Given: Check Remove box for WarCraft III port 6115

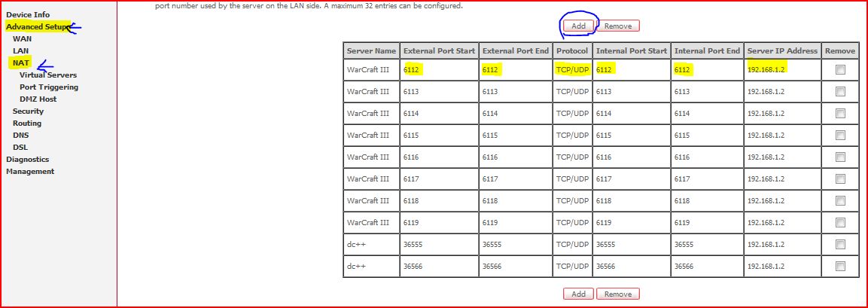Looking at the screenshot, I should click(x=840, y=135).
